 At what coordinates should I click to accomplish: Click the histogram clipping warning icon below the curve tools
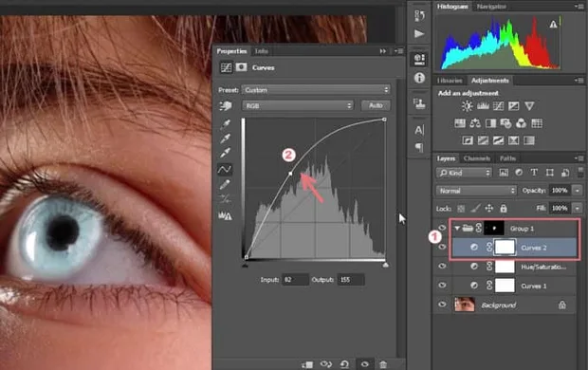point(225,215)
